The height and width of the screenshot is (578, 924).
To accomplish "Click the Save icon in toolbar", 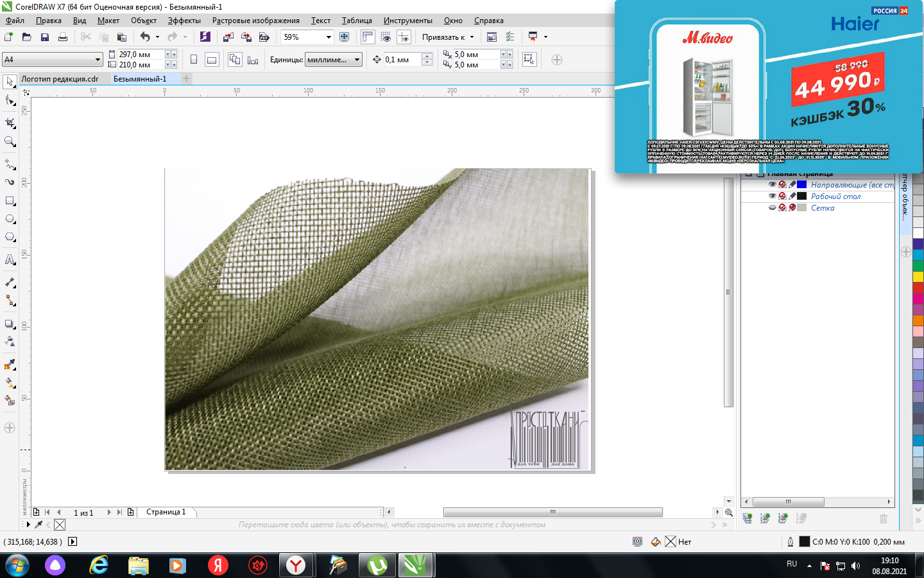I will tap(44, 37).
